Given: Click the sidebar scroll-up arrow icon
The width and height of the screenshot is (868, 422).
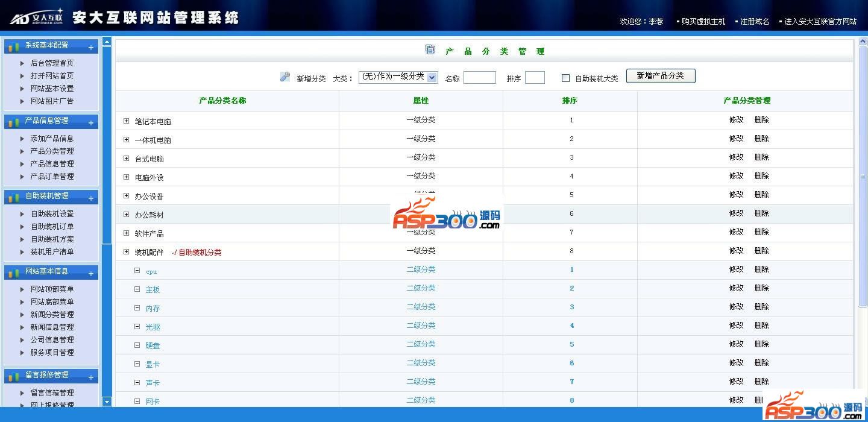Looking at the screenshot, I should (107, 42).
